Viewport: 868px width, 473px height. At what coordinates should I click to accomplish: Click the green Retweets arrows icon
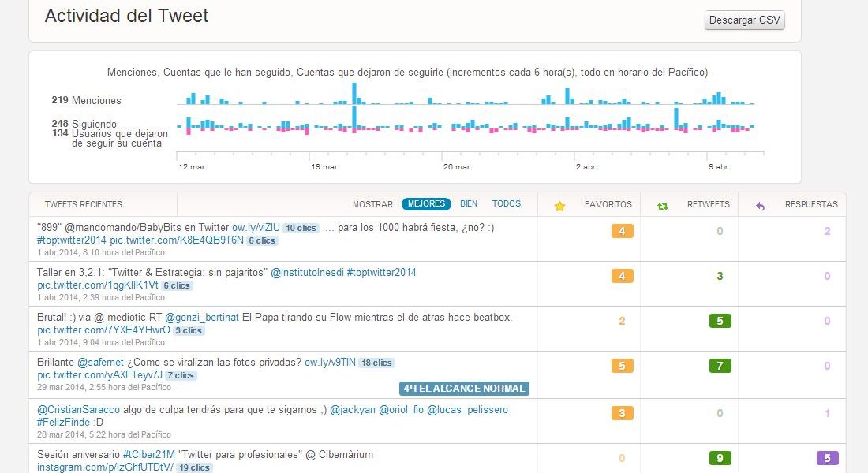663,206
